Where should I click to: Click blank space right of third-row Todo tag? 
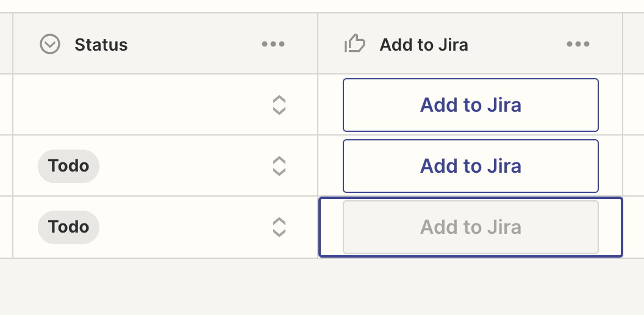pyautogui.click(x=183, y=227)
